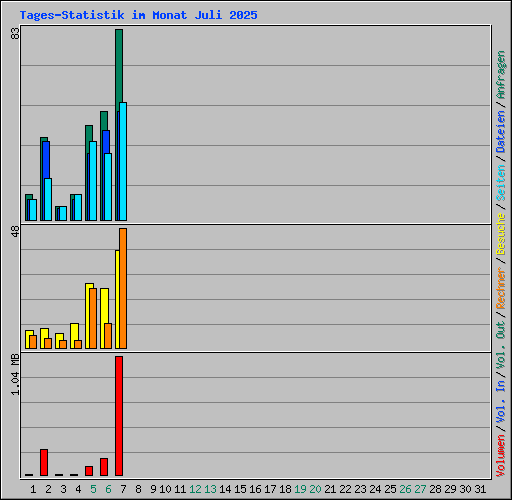
Task: Click the weekend day 12 label on the x-axis
Action: (195, 489)
